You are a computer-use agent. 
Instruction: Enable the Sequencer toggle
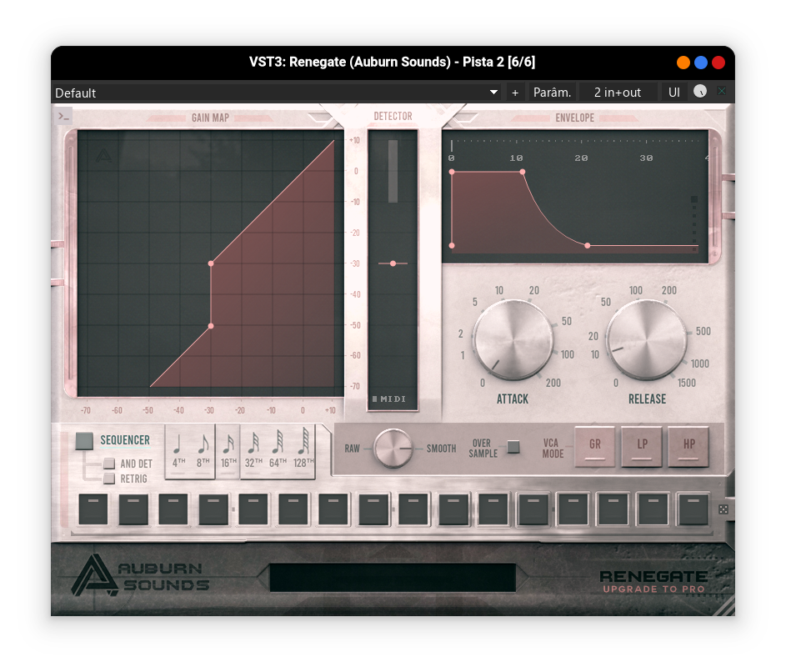(84, 441)
